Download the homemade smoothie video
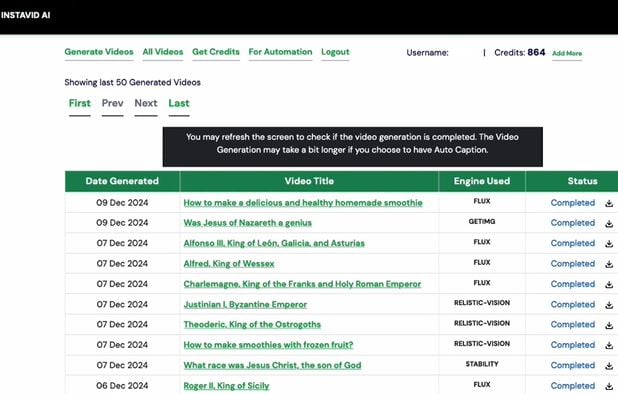The height and width of the screenshot is (394, 618). [x=609, y=203]
